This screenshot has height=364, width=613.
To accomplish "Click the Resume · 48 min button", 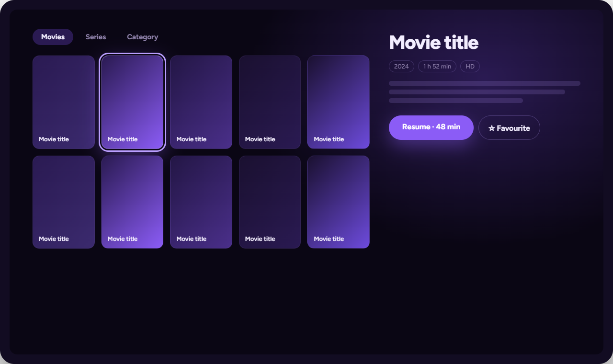I will pyautogui.click(x=431, y=127).
